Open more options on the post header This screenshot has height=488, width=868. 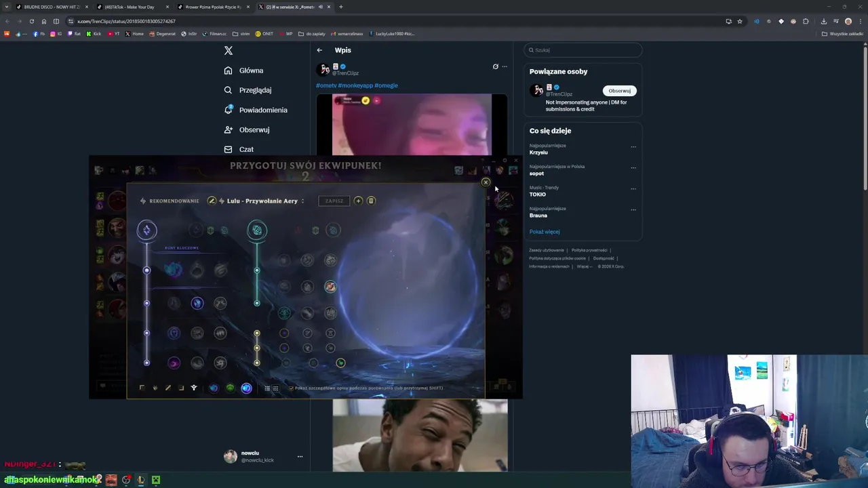coord(504,66)
